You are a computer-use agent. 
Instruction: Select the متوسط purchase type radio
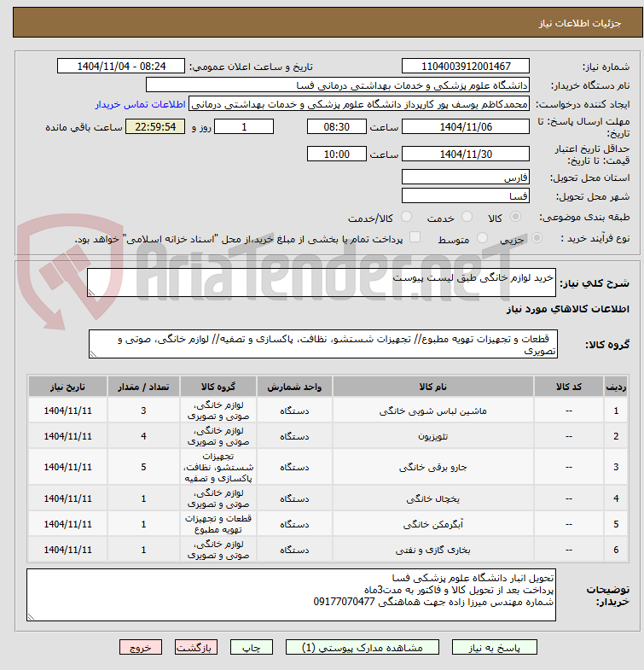click(x=482, y=237)
